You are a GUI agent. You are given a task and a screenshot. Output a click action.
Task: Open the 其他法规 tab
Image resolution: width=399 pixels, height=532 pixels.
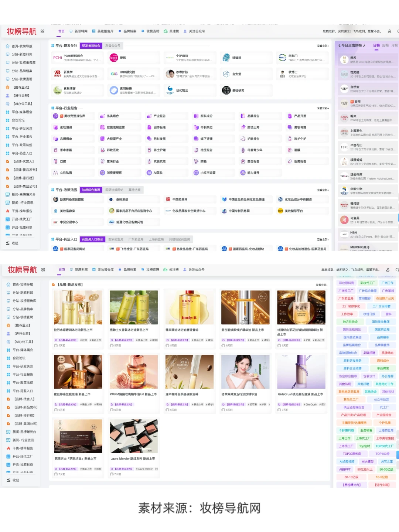pyautogui.click(x=134, y=190)
